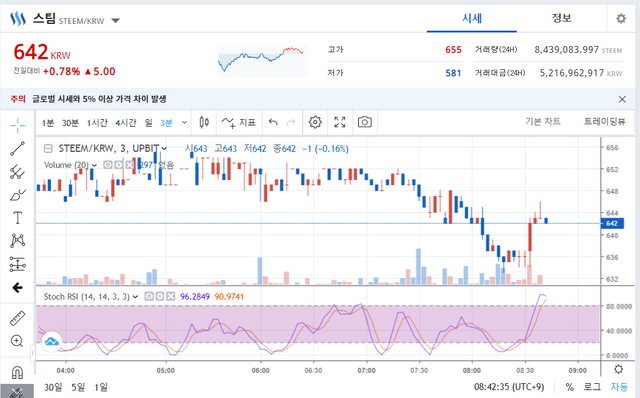This screenshot has height=398, width=640.
Task: Open the 지표 indicators menu
Action: [x=239, y=122]
